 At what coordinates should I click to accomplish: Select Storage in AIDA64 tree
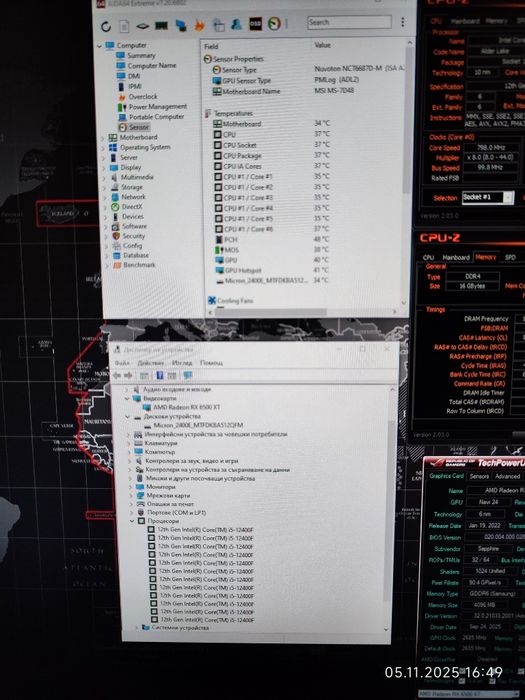point(132,187)
